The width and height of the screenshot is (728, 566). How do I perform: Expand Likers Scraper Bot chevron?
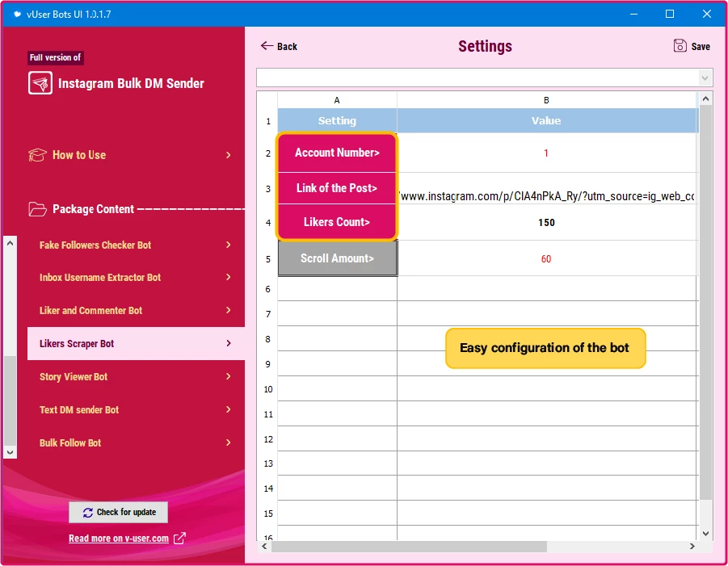pyautogui.click(x=228, y=343)
